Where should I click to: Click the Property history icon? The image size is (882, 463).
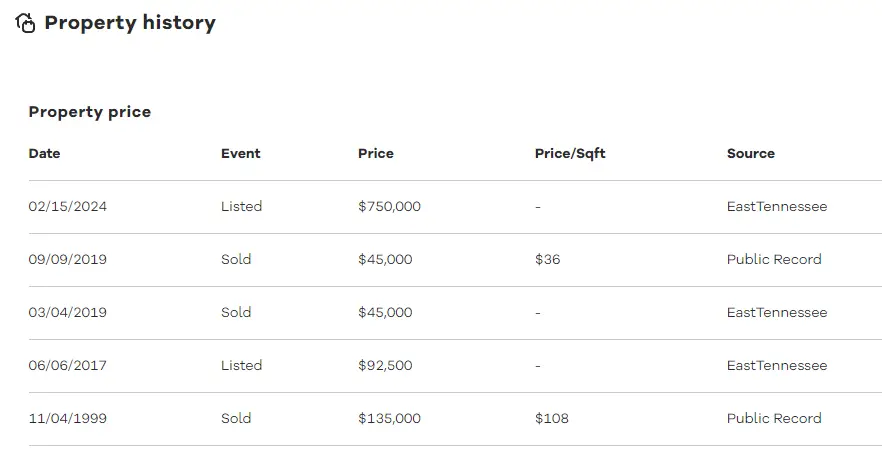click(x=25, y=23)
